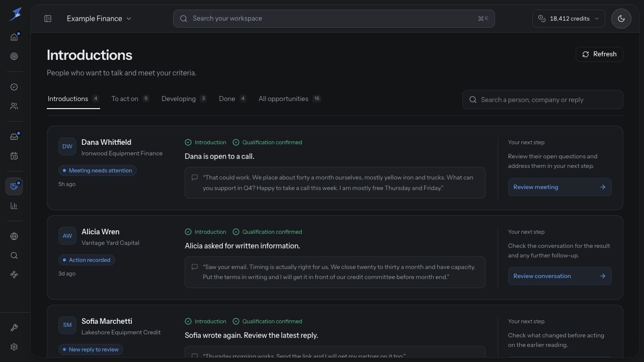The width and height of the screenshot is (644, 362).
Task: Open the wrench tools icon
Action: (14, 328)
